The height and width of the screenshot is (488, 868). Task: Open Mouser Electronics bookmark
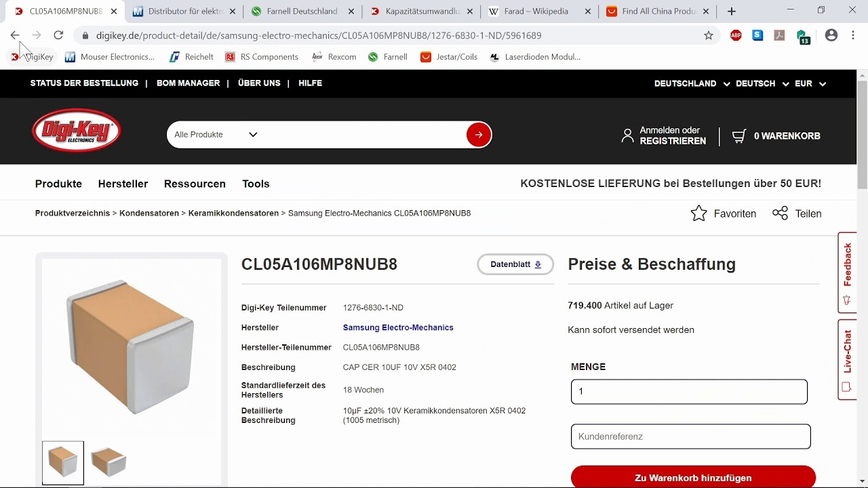pos(110,57)
